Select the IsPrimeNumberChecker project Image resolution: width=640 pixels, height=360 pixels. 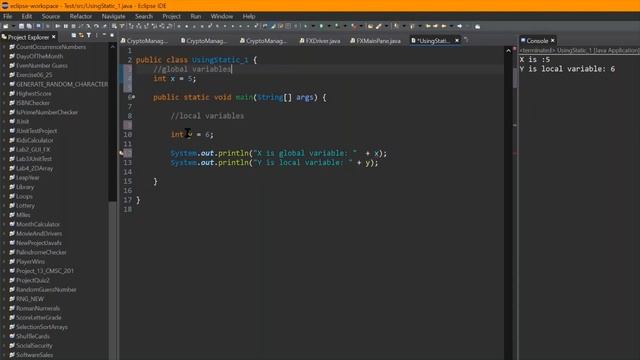point(47,112)
